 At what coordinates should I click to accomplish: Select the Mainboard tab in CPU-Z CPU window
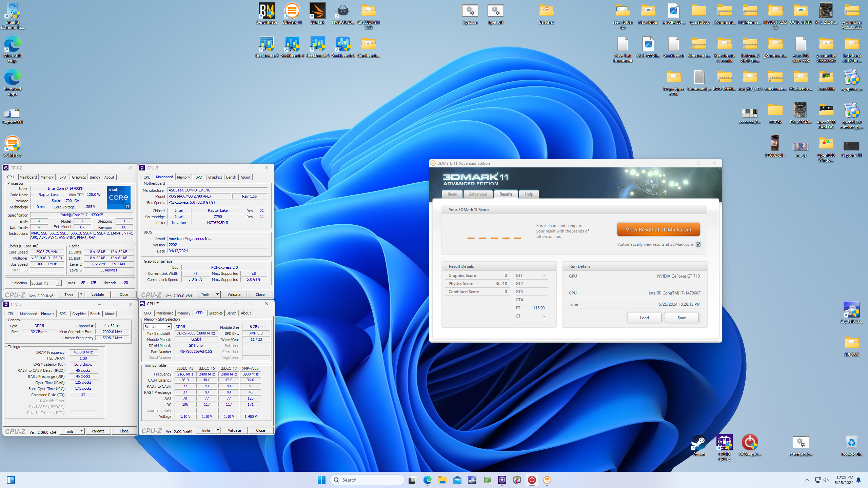coord(28,177)
